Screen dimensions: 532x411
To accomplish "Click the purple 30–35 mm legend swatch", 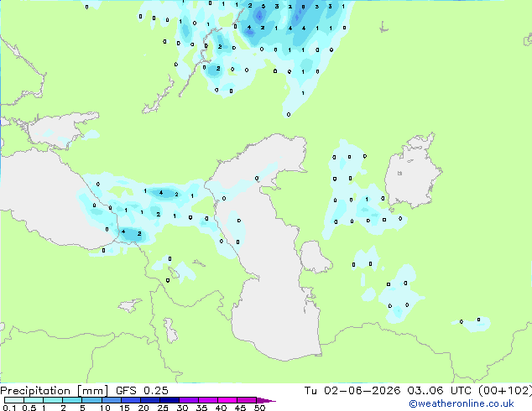I will tap(189, 400).
